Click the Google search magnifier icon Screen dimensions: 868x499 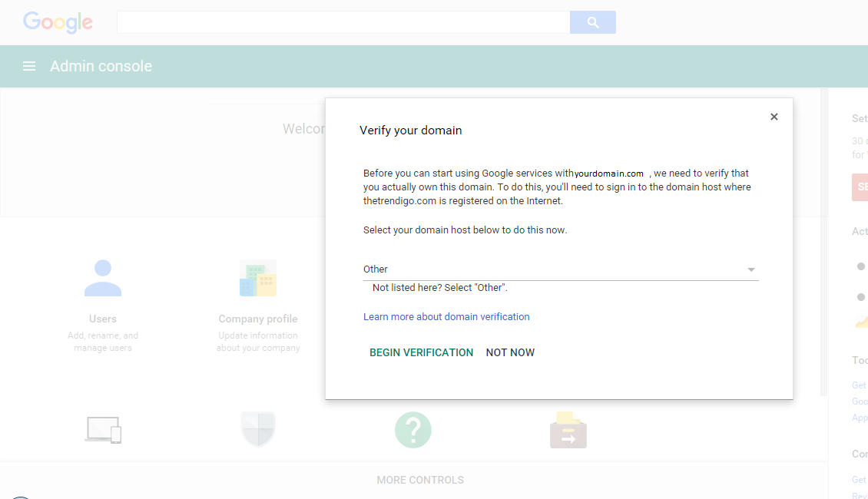pos(592,22)
